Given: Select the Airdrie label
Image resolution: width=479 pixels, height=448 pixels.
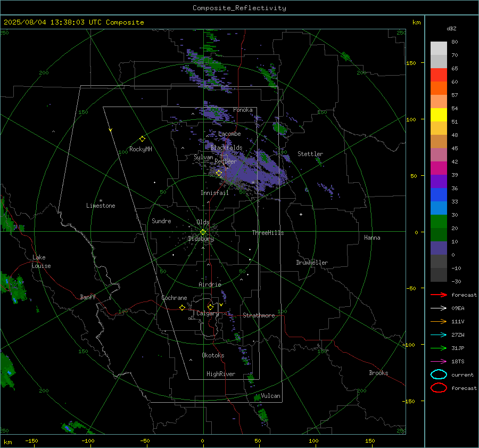Looking at the screenshot, I should tap(210, 284).
